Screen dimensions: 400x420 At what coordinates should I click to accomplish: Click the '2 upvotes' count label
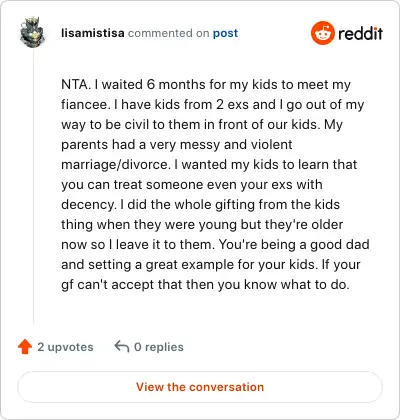point(65,347)
